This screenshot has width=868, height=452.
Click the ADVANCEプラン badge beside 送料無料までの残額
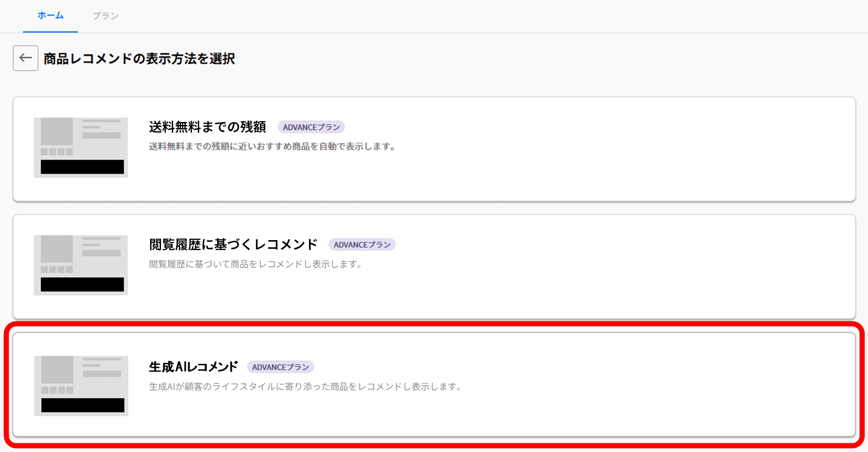click(311, 127)
